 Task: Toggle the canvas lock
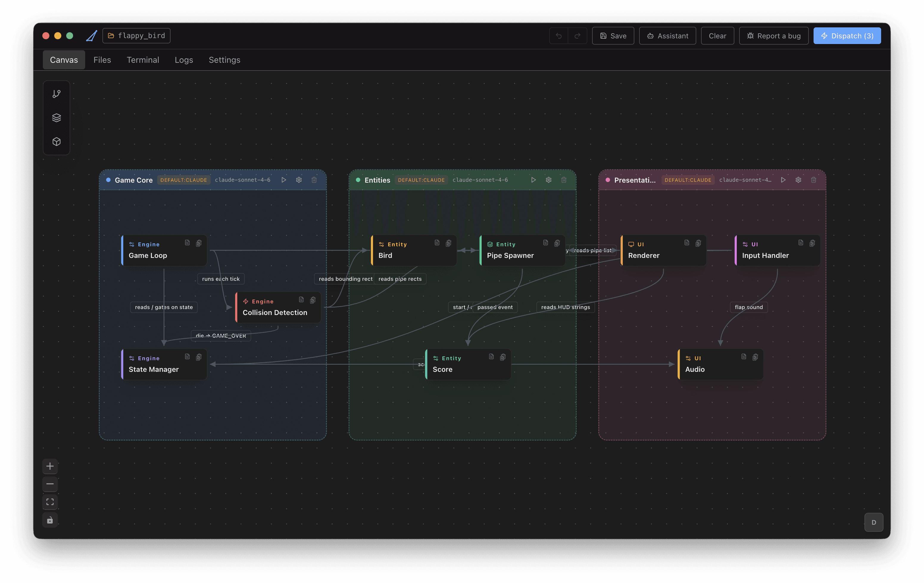tap(50, 520)
